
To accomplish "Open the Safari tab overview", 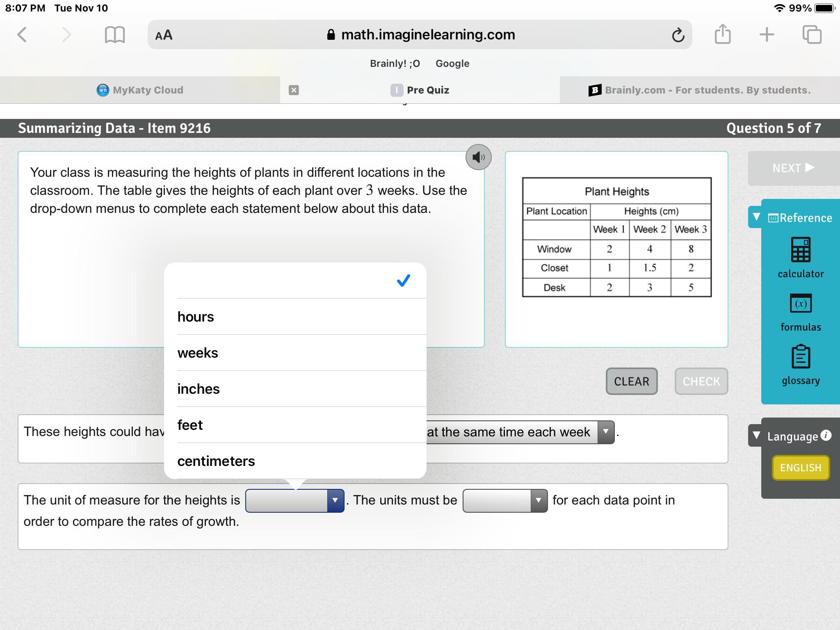I will 812,34.
